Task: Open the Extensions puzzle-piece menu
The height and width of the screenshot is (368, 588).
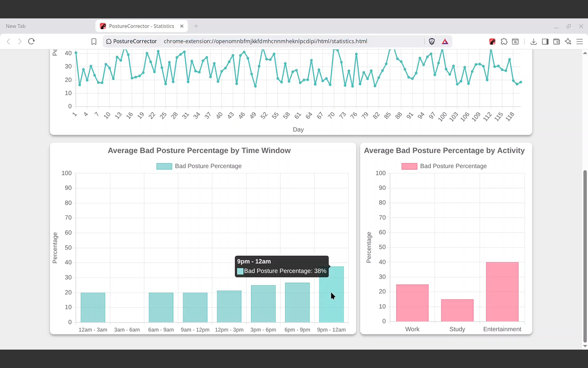Action: coord(504,41)
